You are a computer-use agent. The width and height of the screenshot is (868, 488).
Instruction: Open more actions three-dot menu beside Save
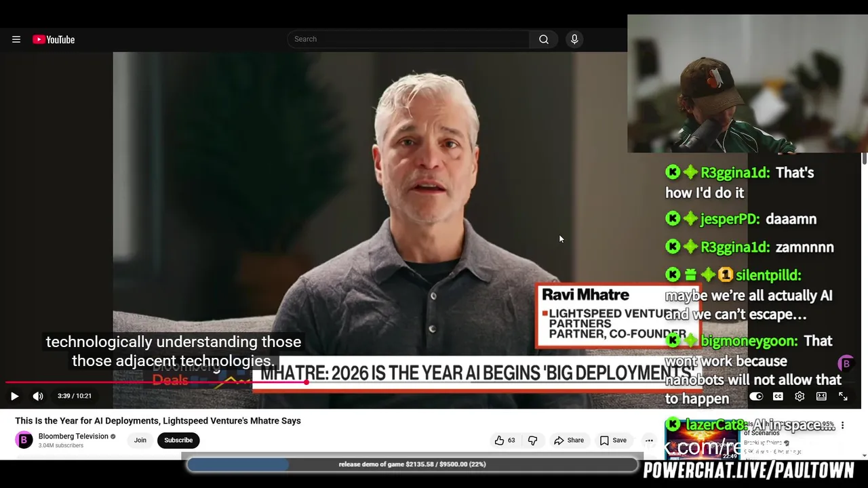[x=649, y=441]
